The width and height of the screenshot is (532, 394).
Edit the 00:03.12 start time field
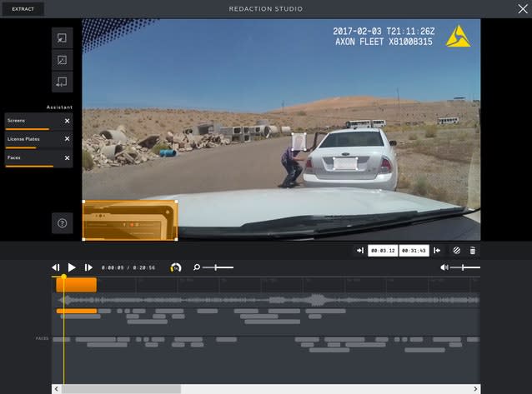(383, 250)
